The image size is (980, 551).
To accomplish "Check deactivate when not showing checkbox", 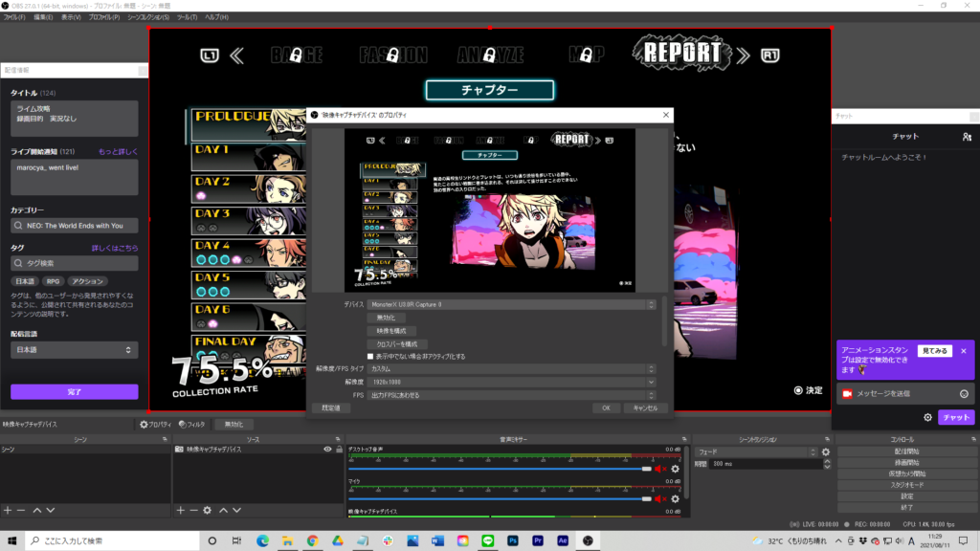I will 370,357.
